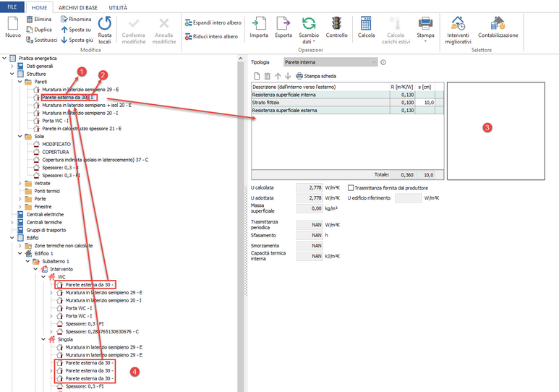Expand the Finestre folder
The width and height of the screenshot is (559, 392).
tap(20, 207)
